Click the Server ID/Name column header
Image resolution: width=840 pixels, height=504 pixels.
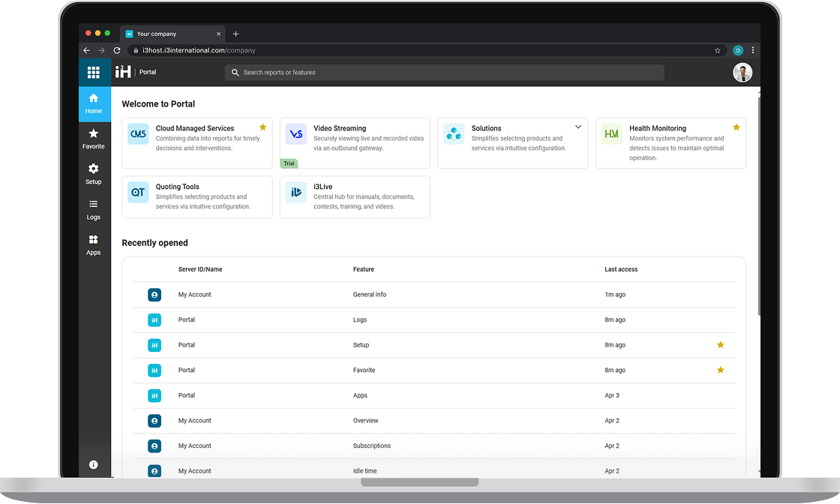tap(200, 269)
